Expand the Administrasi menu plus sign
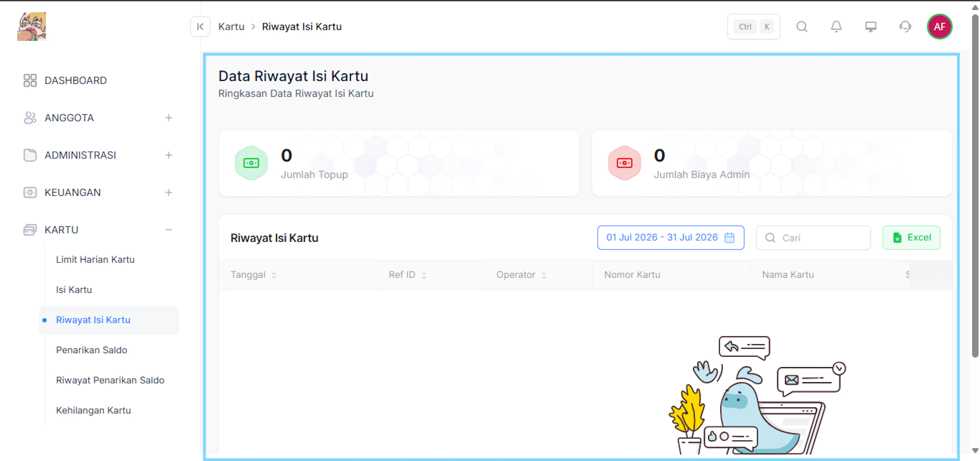Image resolution: width=980 pixels, height=461 pixels. pyautogui.click(x=168, y=155)
